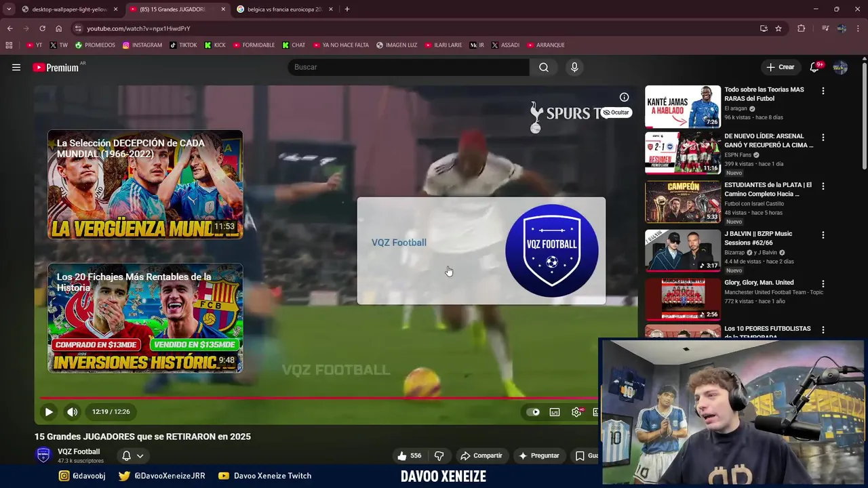
Task: Open Glory, Glory, Man. United thumbnail
Action: coord(683,299)
